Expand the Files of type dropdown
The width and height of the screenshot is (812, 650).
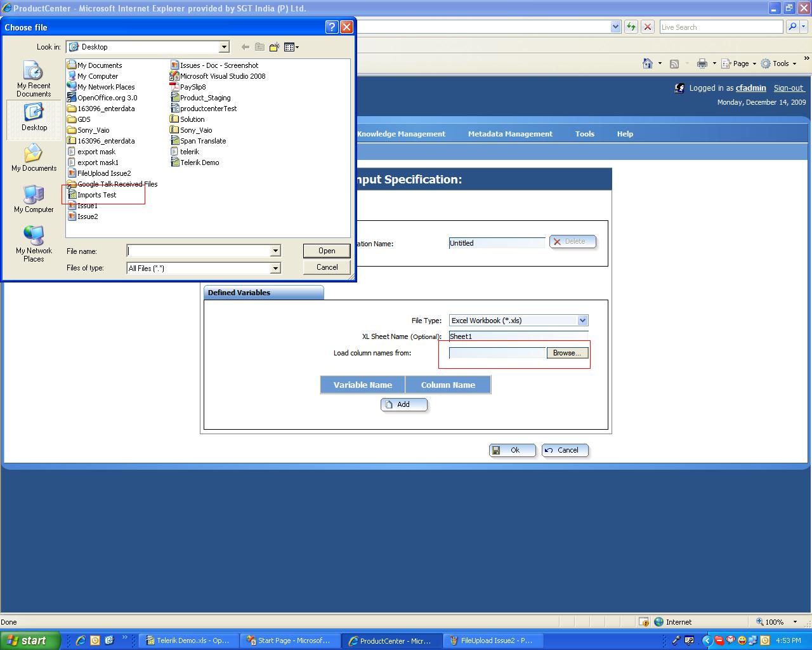pyautogui.click(x=275, y=269)
